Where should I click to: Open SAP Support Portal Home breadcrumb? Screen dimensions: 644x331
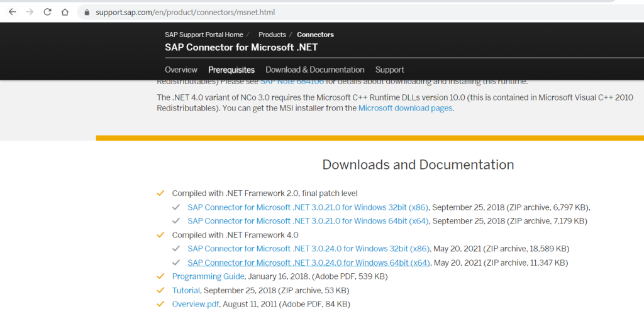coord(204,35)
